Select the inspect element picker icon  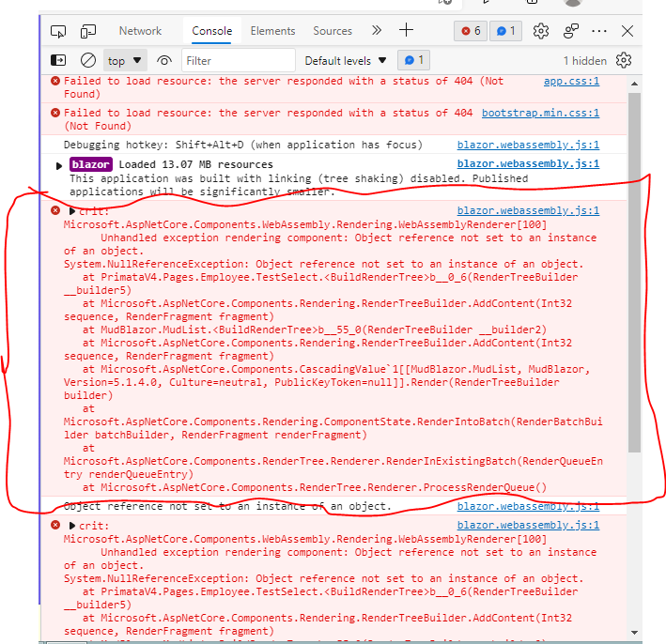[58, 31]
